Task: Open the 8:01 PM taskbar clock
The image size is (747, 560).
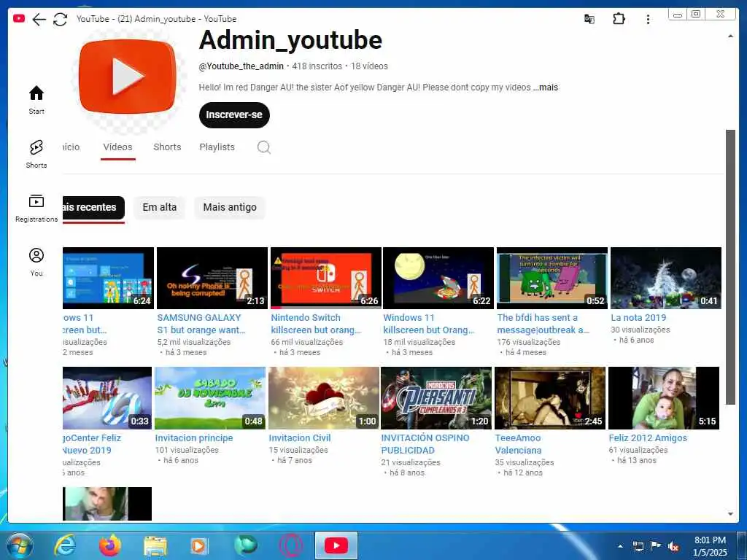Action: tap(710, 546)
